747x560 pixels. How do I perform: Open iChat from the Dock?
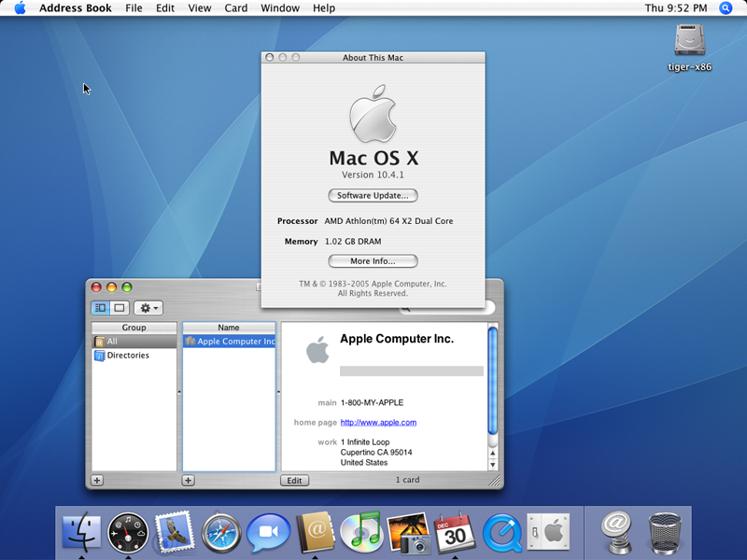268,533
